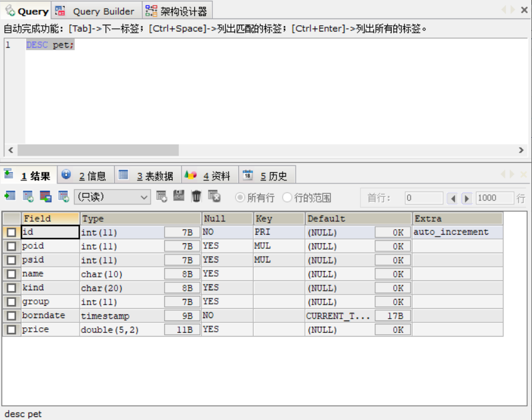Click the Type column header

(141, 219)
